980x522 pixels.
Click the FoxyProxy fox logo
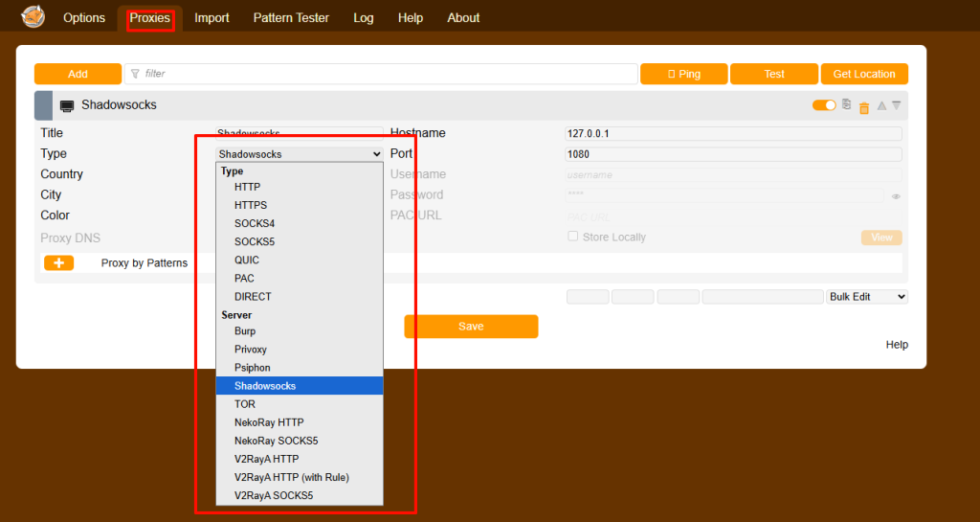click(x=33, y=17)
